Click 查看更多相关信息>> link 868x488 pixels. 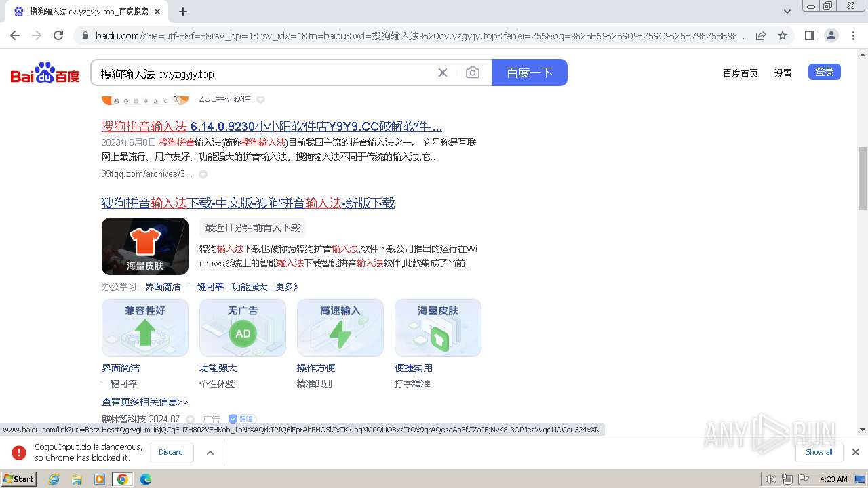[x=145, y=402]
